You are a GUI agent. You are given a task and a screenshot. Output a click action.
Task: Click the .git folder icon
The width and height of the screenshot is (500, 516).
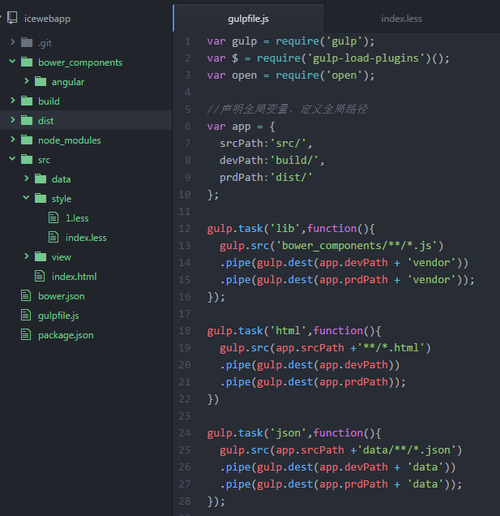point(27,42)
